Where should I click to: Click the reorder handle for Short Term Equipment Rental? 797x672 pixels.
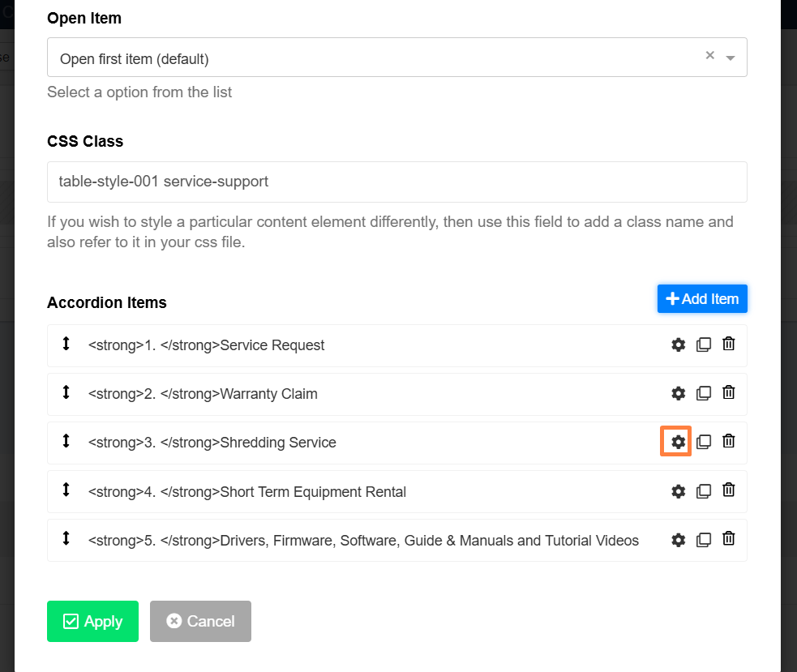pos(66,490)
